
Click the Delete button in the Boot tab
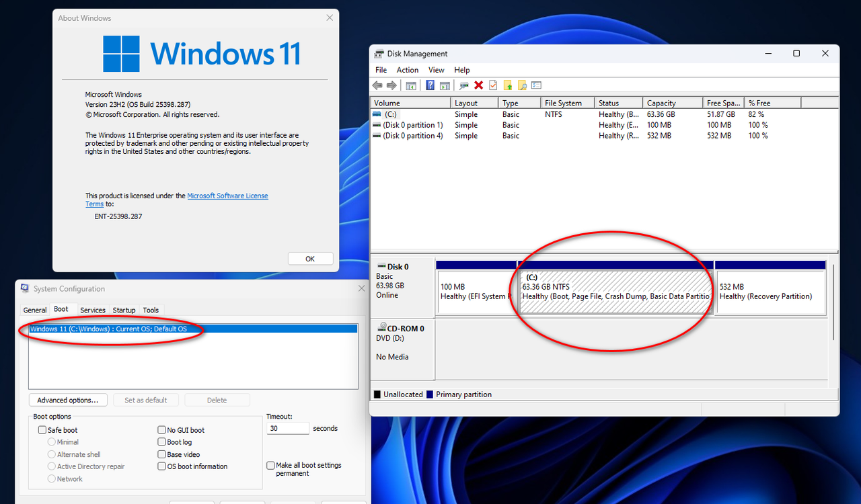pos(217,400)
